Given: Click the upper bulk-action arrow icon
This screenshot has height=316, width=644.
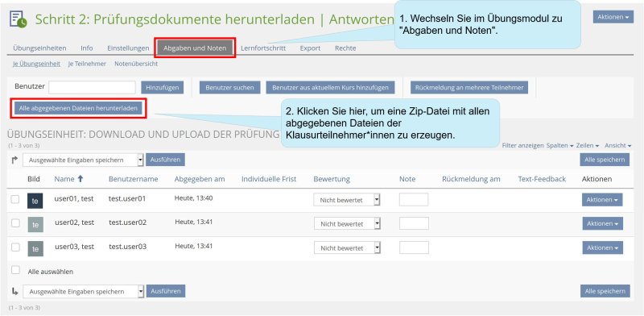Looking at the screenshot, I should (14, 160).
